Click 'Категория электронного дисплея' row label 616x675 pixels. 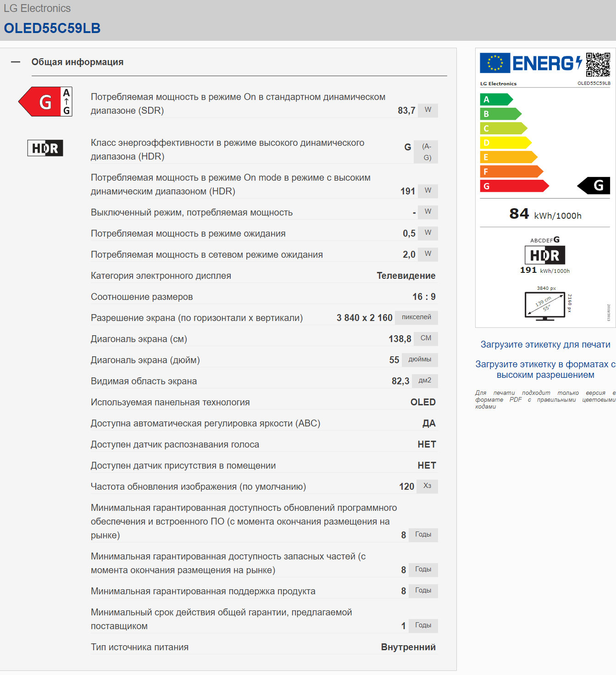(x=161, y=276)
